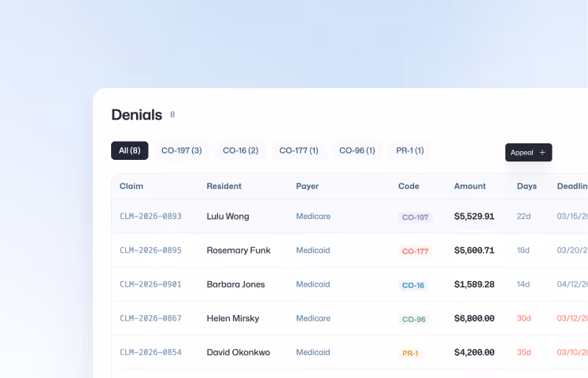Click the Denials count badge 8

172,115
